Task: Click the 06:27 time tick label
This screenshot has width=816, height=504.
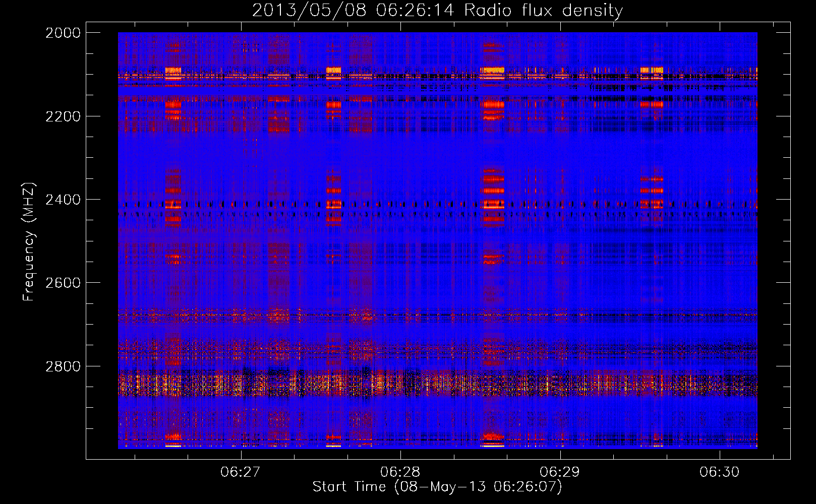Action: pos(241,472)
